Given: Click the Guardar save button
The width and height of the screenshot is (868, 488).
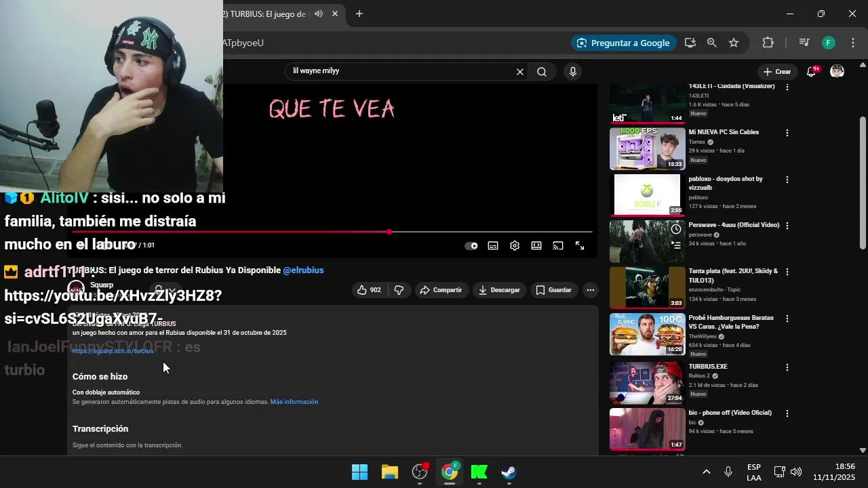Looking at the screenshot, I should (x=553, y=290).
